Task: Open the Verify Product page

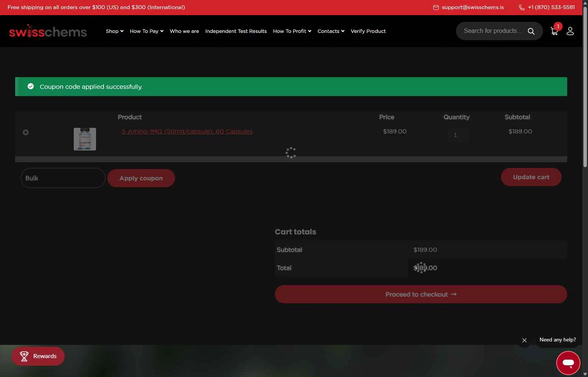Action: (x=368, y=31)
